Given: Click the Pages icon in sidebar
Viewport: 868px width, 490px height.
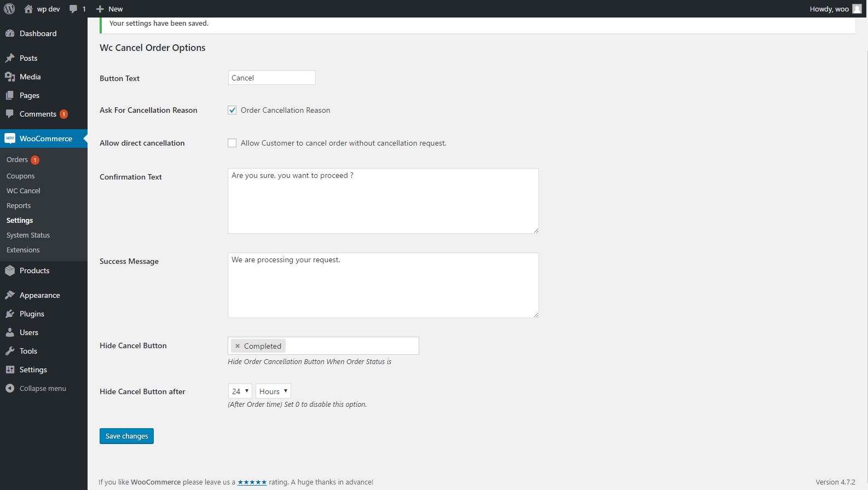Looking at the screenshot, I should [x=10, y=95].
